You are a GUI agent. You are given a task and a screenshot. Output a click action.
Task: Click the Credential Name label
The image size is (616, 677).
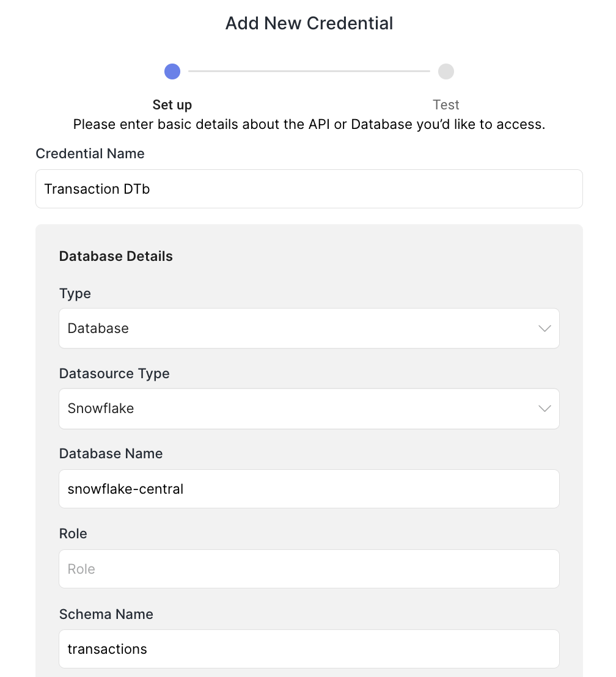click(x=90, y=153)
